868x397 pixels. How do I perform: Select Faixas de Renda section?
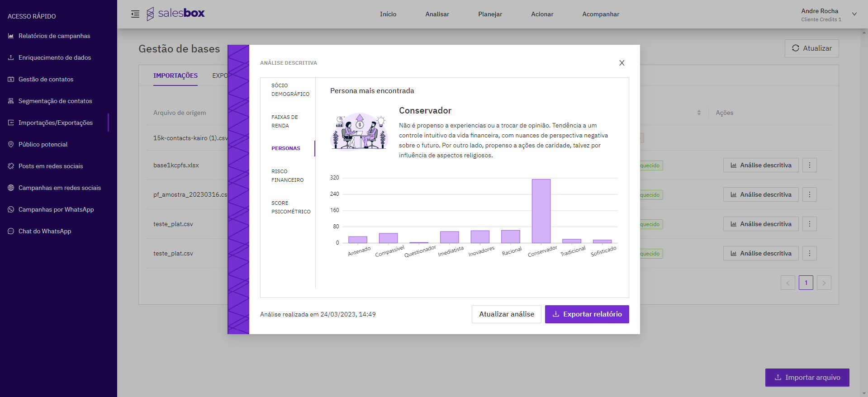285,121
